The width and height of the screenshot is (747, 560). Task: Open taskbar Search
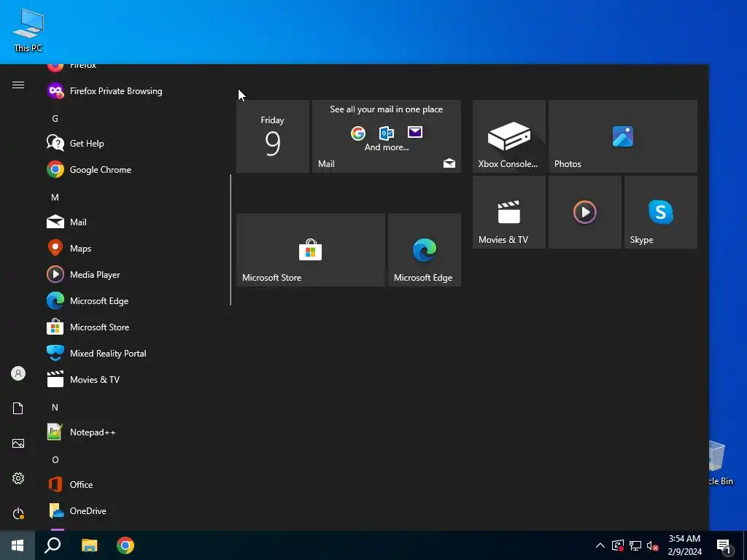coord(53,545)
